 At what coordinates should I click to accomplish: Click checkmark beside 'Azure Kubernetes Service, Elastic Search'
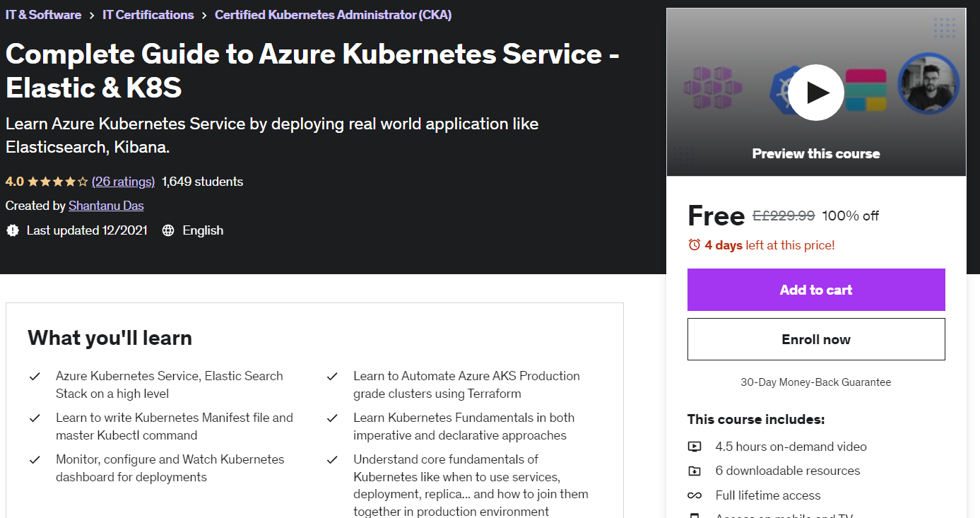pyautogui.click(x=35, y=376)
